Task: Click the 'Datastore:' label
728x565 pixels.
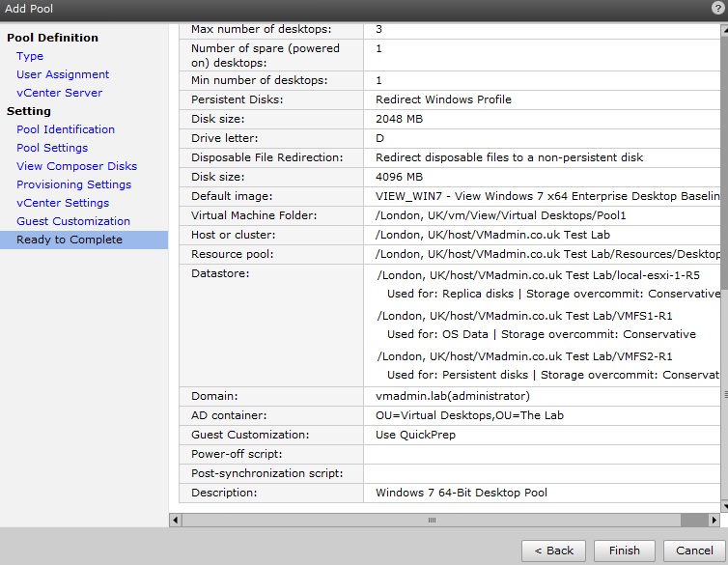Action: 220,273
